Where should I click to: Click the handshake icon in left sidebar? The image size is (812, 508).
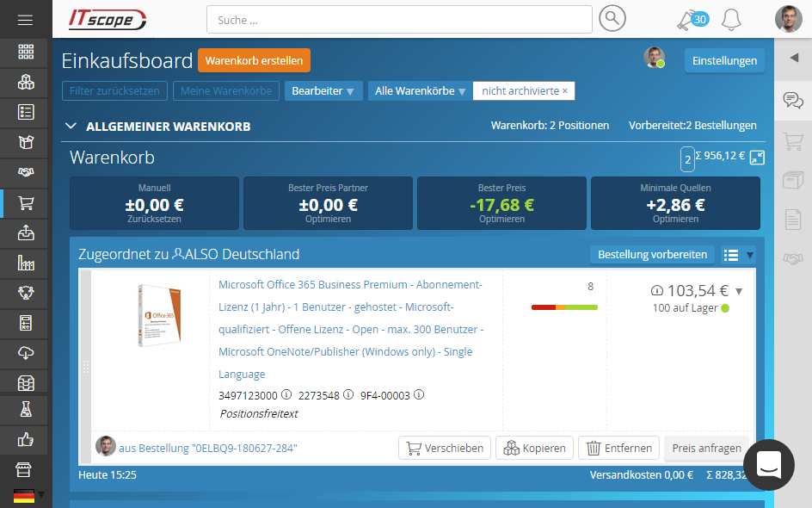(26, 173)
